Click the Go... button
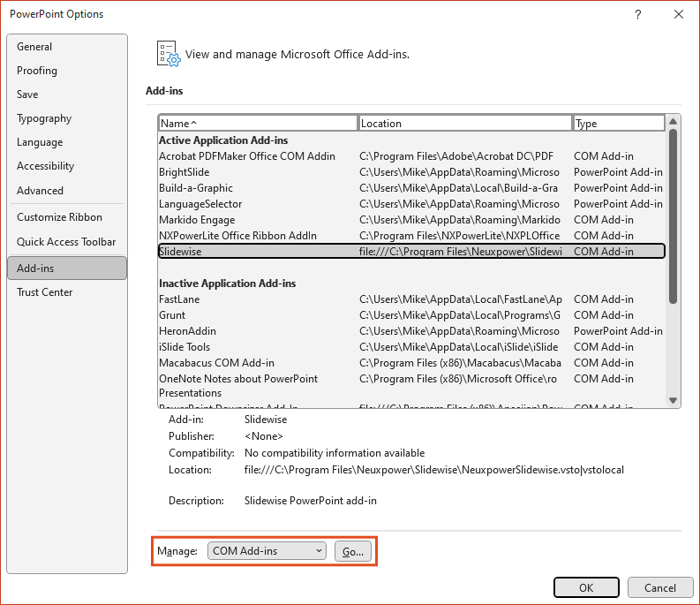 point(353,551)
